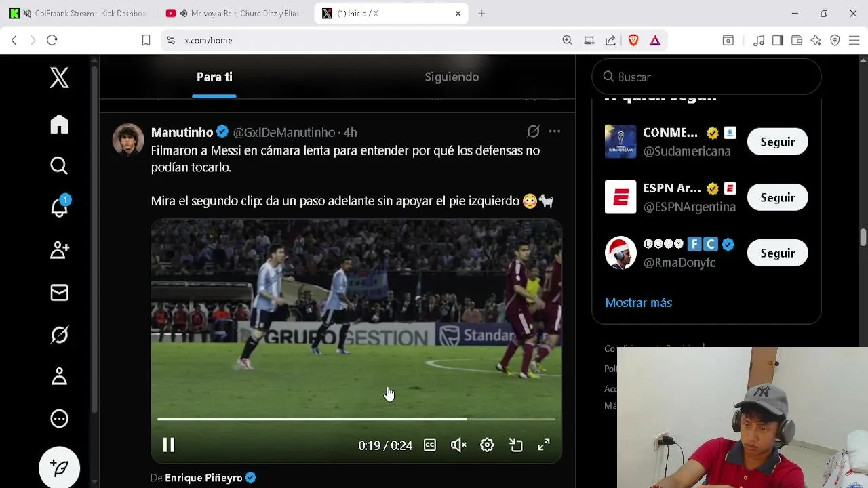Click the @ESPNArgentina handle text
Screen dimensions: 868x488
(x=689, y=207)
